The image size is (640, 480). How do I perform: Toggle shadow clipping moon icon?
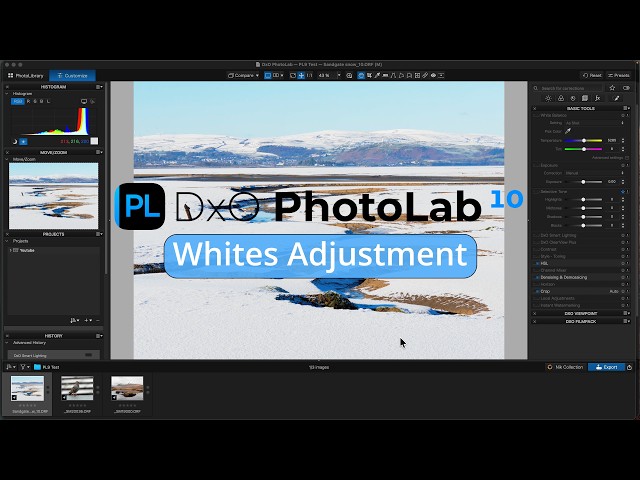15,141
